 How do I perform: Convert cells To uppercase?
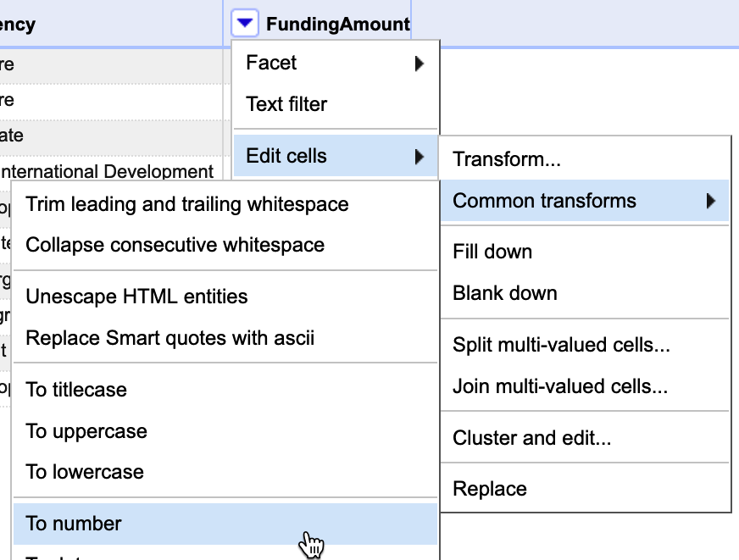point(86,431)
